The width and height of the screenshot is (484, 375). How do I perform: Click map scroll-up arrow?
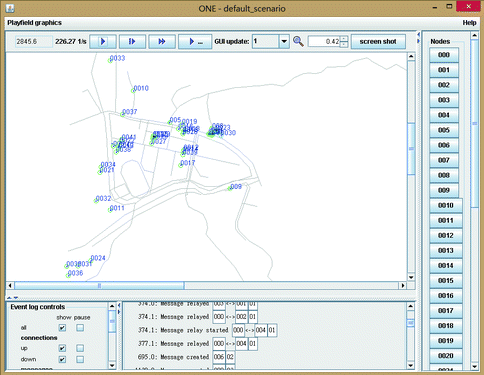point(411,56)
